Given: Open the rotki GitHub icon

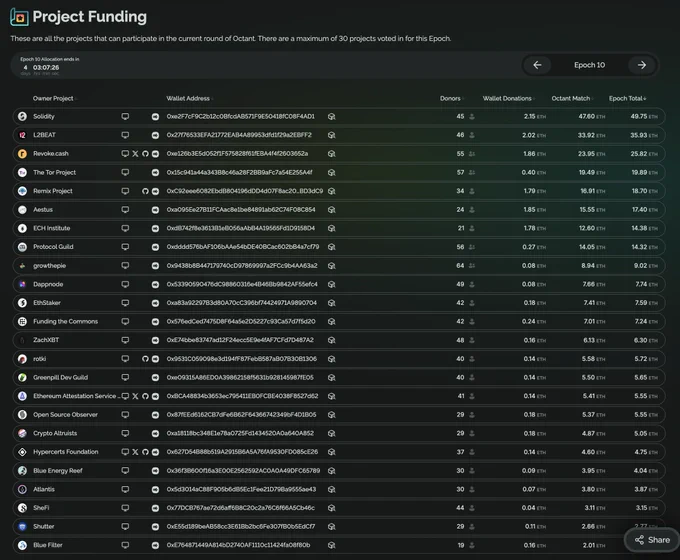Looking at the screenshot, I should (145, 359).
